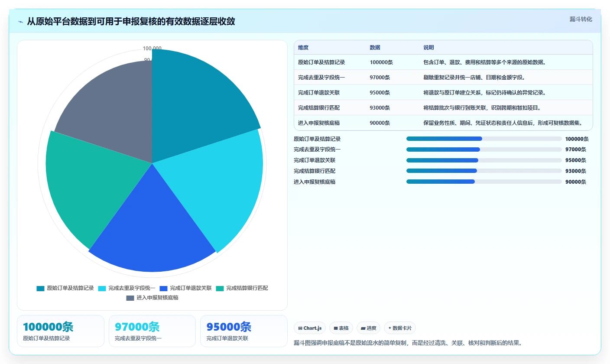Select the 表格 chip
610x364 pixels.
(x=341, y=328)
